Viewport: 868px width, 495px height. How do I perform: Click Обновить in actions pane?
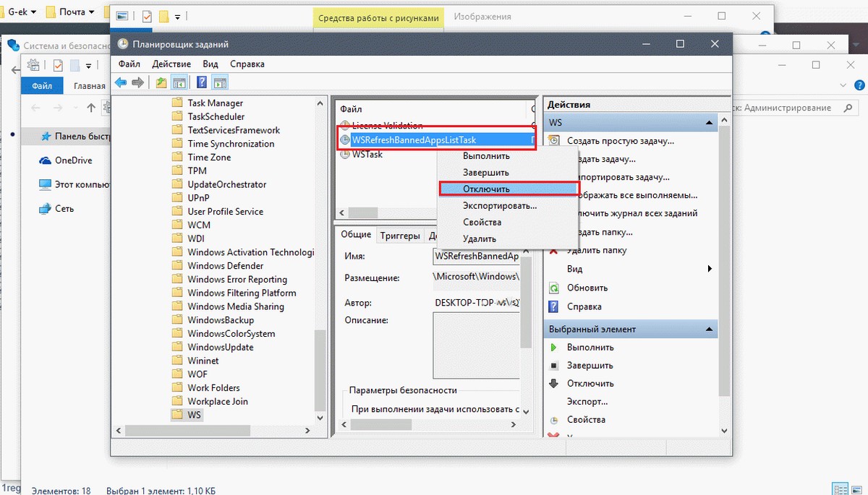587,288
